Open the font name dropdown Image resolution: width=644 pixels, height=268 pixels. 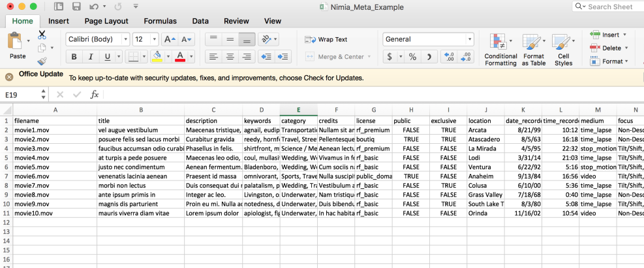coord(97,39)
